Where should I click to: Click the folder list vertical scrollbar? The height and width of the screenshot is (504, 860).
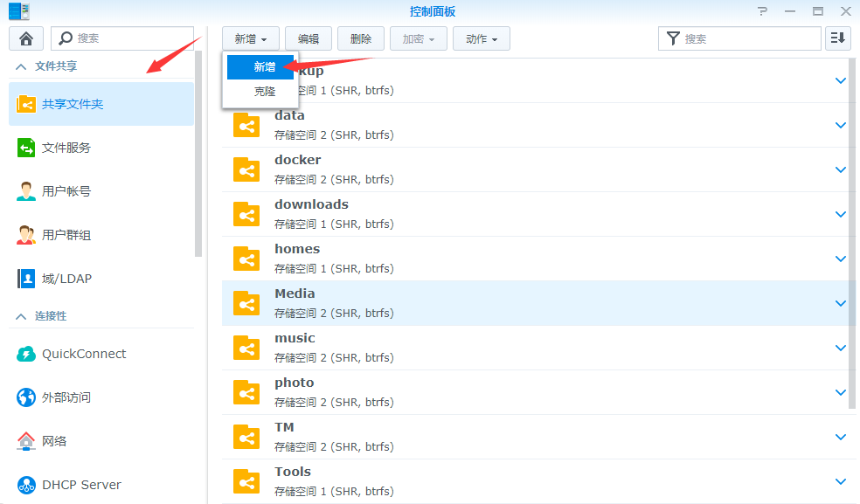[x=852, y=234]
